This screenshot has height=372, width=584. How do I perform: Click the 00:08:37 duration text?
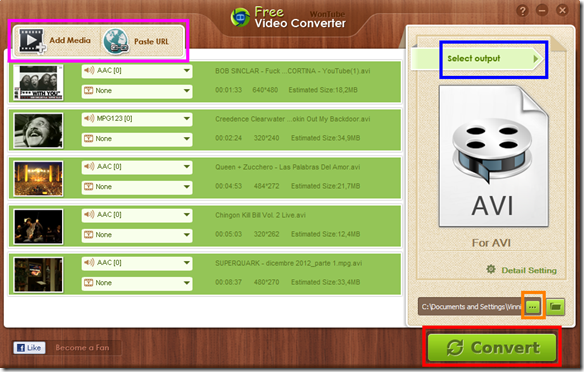pos(228,282)
